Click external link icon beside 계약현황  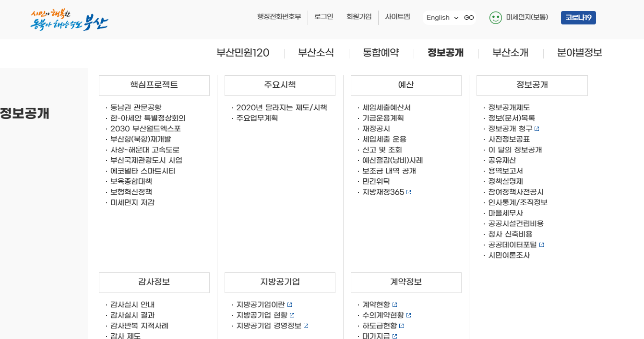395,305
